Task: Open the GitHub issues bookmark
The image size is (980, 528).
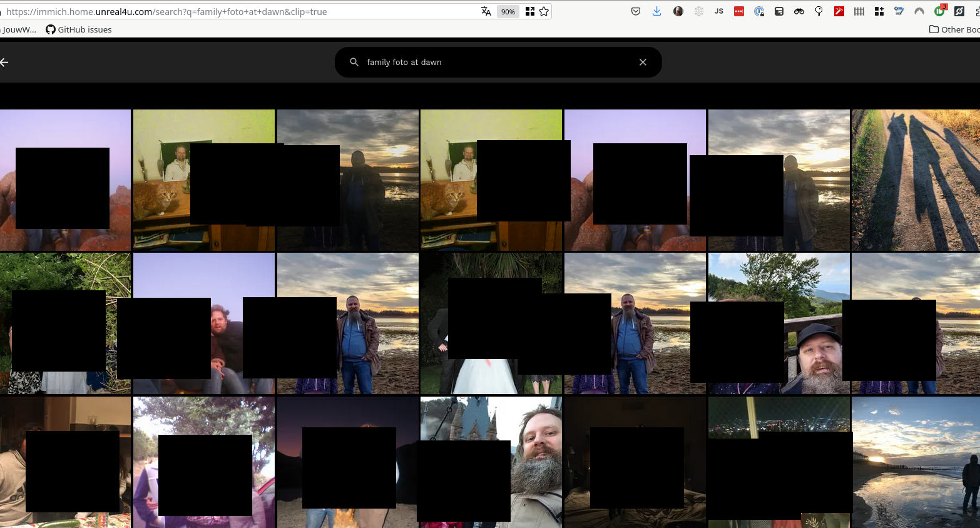Action: tap(79, 29)
